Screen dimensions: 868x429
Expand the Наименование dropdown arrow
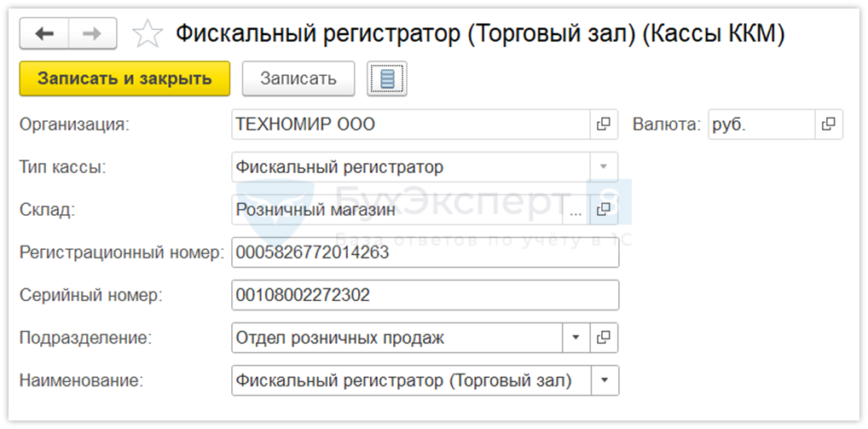click(x=604, y=380)
